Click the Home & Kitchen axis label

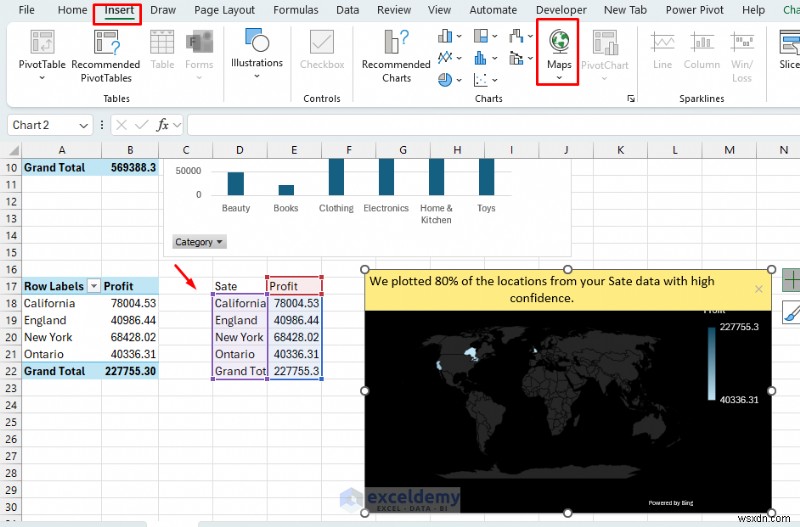(x=436, y=214)
